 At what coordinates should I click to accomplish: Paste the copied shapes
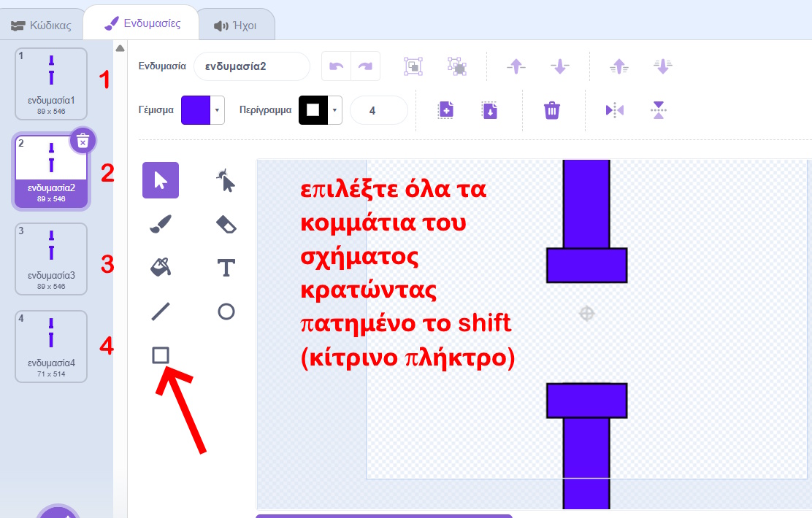[489, 110]
